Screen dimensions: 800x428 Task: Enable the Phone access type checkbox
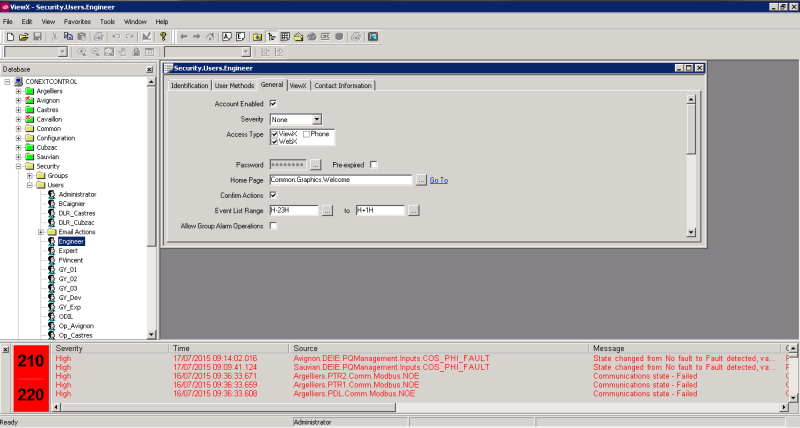(306, 134)
